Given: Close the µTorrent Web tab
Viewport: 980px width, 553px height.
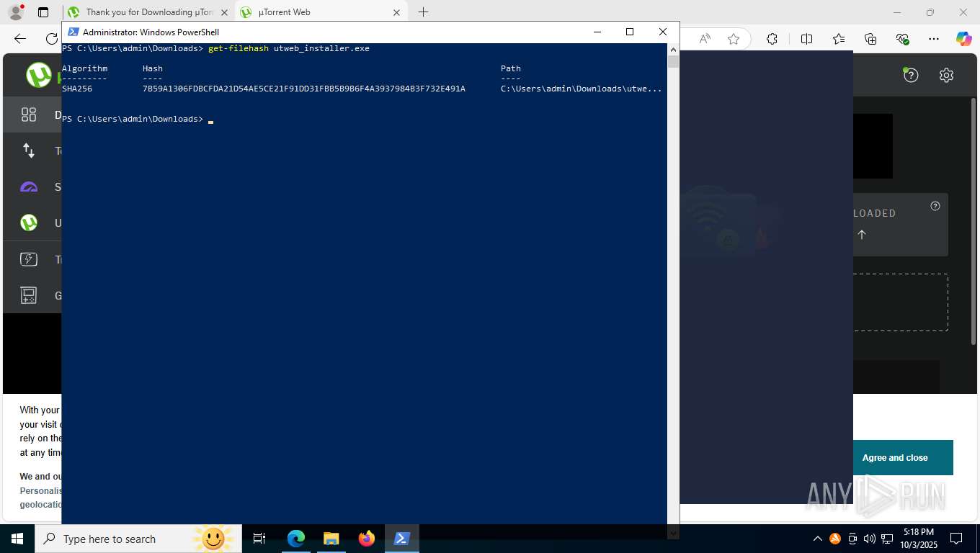Looking at the screenshot, I should tap(396, 12).
